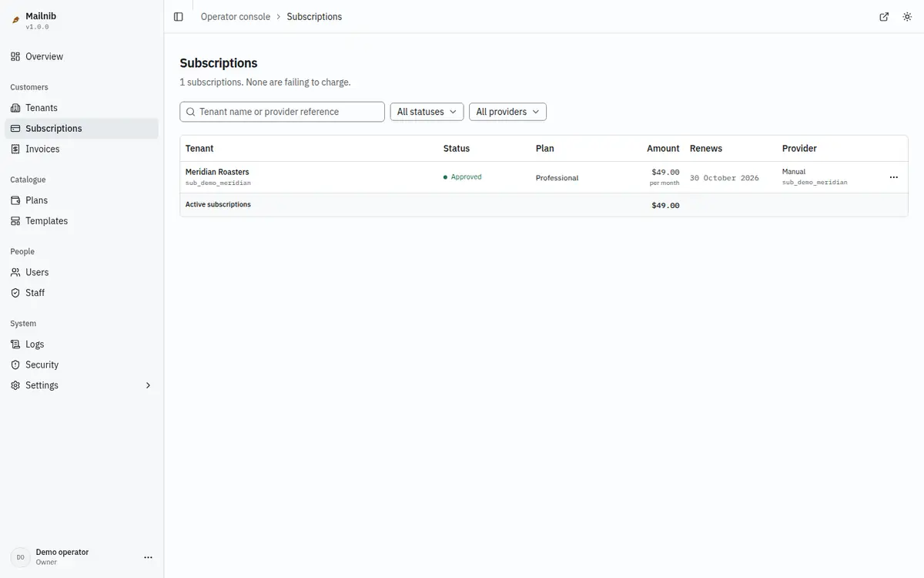Open Staff in sidebar

82,293
